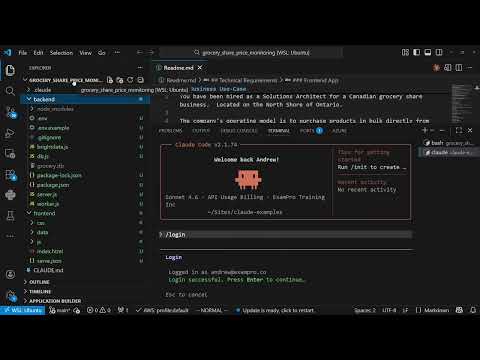The image size is (480, 360).
Task: Click the update ready restart notice
Action: tap(275, 310)
